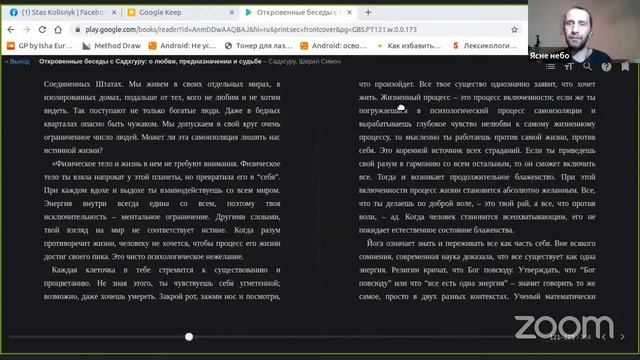The image size is (640, 360).
Task: Open the search-in-book magnifier icon
Action: (x=587, y=66)
